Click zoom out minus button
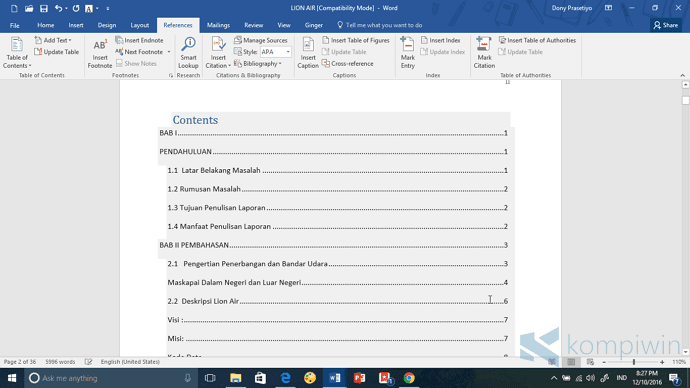Viewport: 690px width, 388px height. pyautogui.click(x=604, y=362)
